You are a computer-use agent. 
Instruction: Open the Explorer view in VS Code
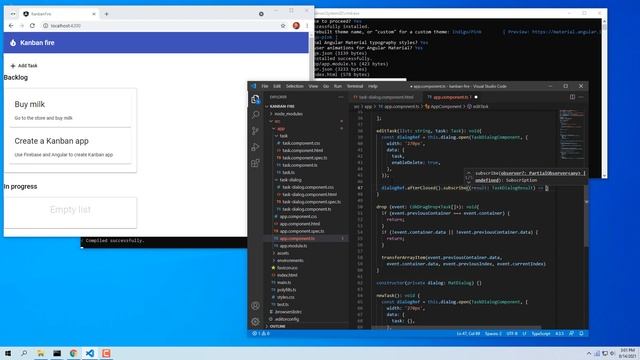click(256, 99)
